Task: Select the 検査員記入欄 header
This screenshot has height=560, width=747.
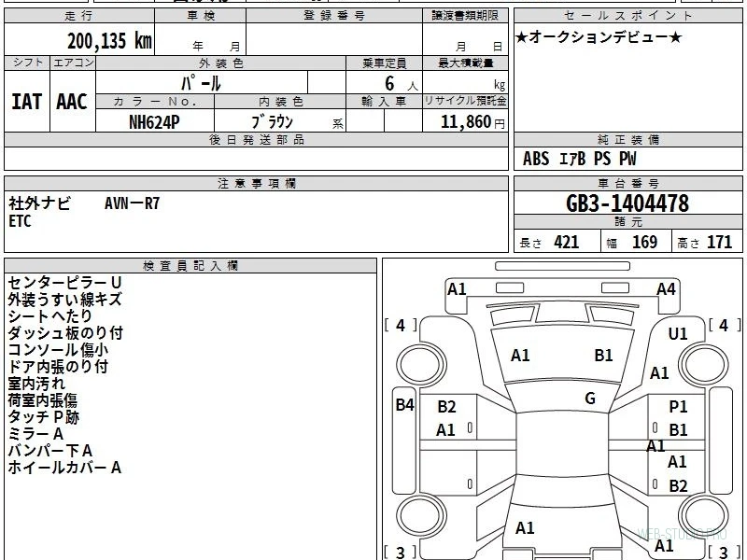Action: [190, 266]
